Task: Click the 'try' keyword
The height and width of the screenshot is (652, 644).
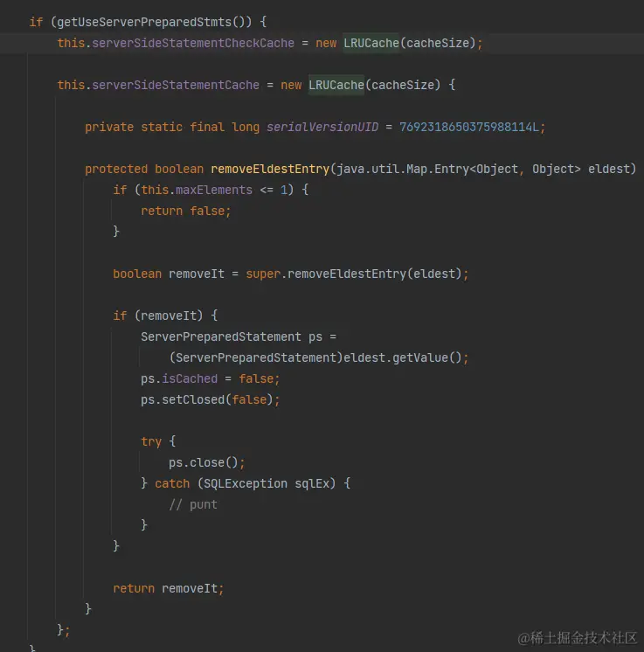Action: point(151,441)
